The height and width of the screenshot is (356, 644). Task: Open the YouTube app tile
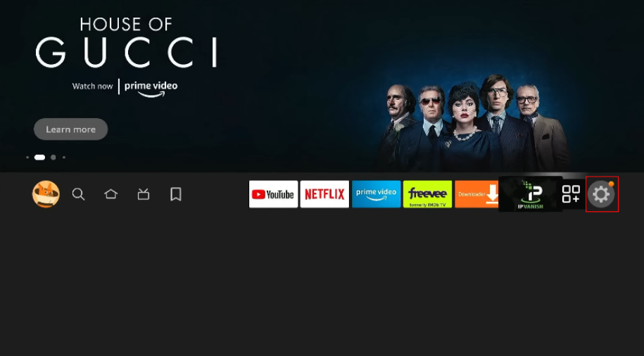[x=274, y=193]
